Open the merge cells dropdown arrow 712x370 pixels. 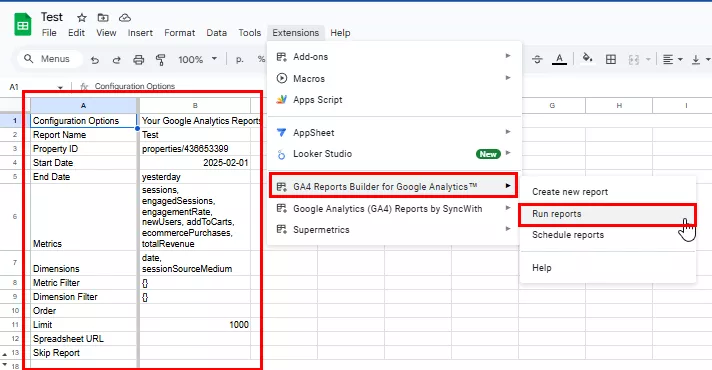[648, 59]
